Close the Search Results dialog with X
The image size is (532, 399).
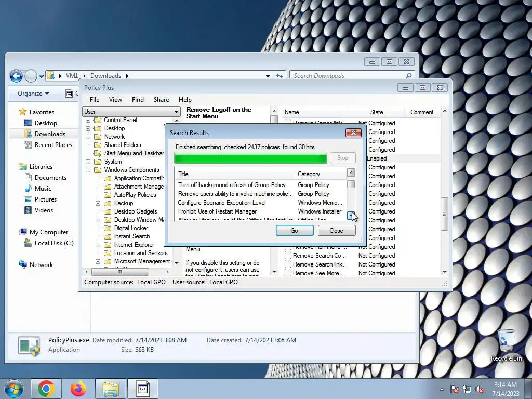pyautogui.click(x=353, y=132)
